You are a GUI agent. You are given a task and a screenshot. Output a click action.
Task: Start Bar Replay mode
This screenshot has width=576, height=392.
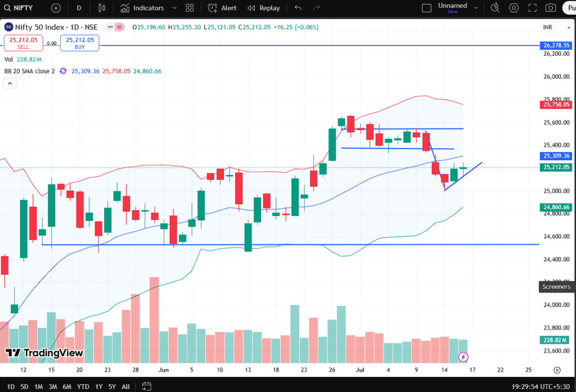(264, 8)
